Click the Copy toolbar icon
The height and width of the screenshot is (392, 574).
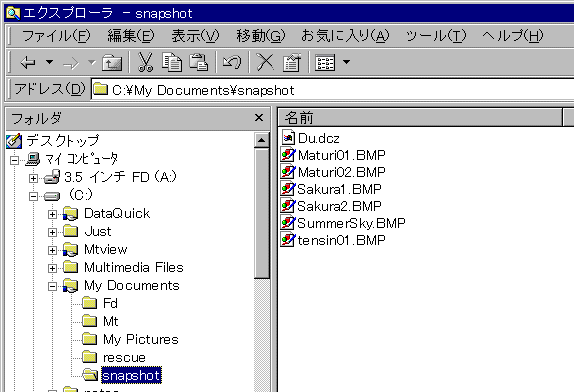pos(172,62)
